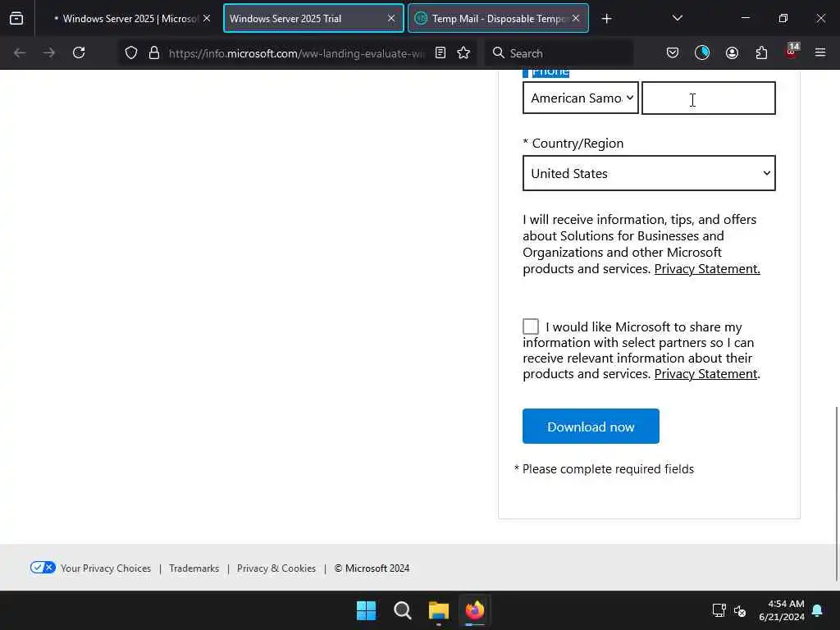Show site security padlock info
Screen dimensions: 840x630
click(154, 52)
